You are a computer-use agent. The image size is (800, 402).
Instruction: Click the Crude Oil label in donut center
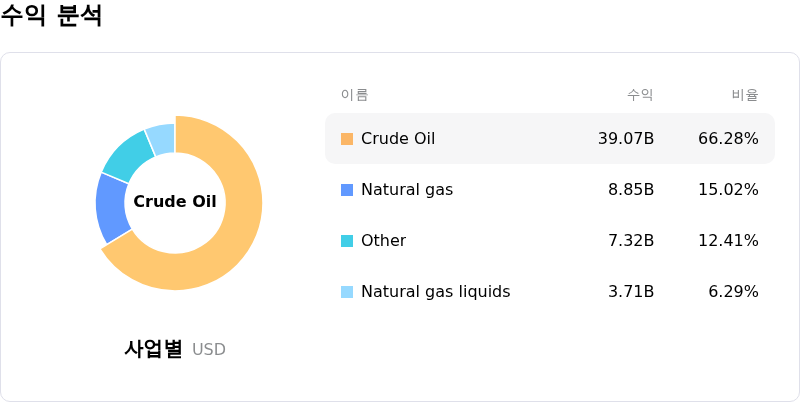175,202
